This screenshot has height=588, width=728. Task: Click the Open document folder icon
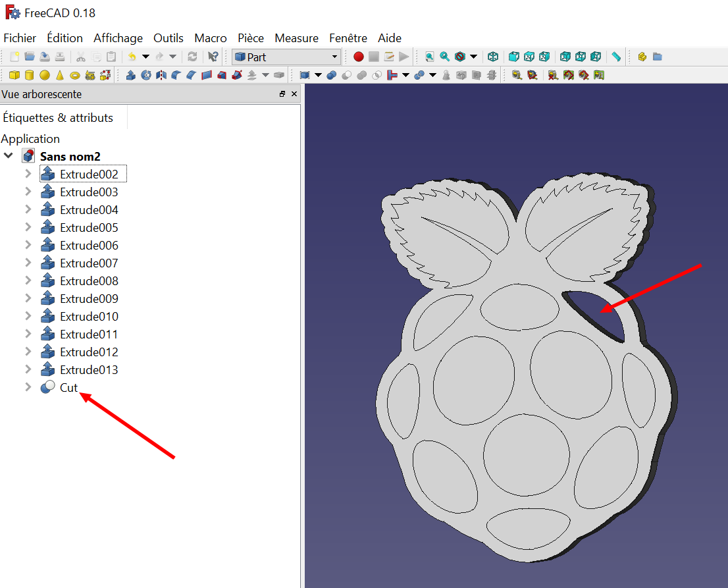click(x=30, y=57)
